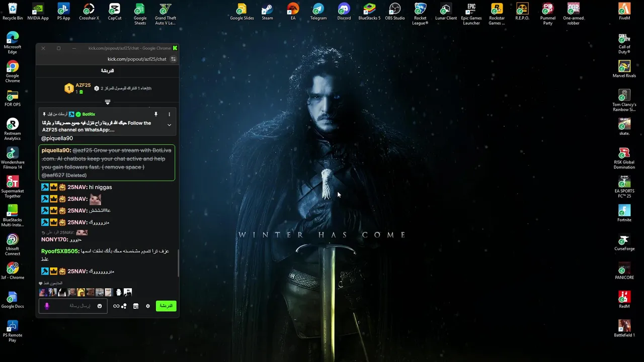Screen dimensions: 644x362
Task: Click the kick.com/popout/azf25/chat address bar
Action: click(x=137, y=59)
